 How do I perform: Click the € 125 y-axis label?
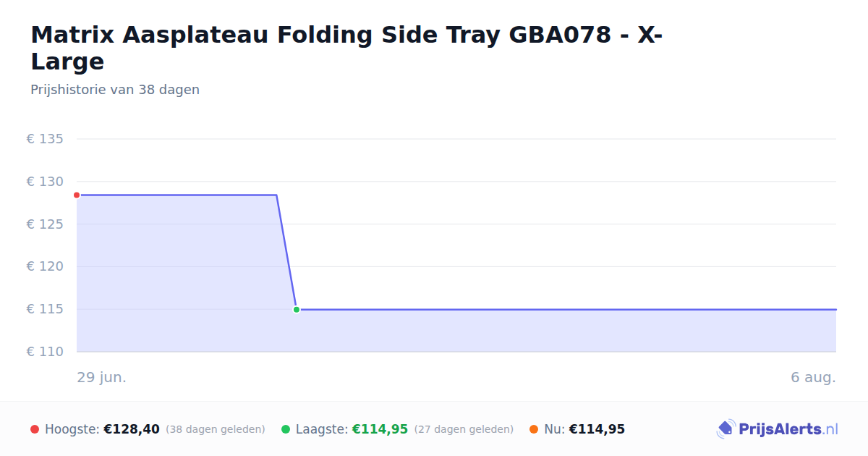pos(45,224)
